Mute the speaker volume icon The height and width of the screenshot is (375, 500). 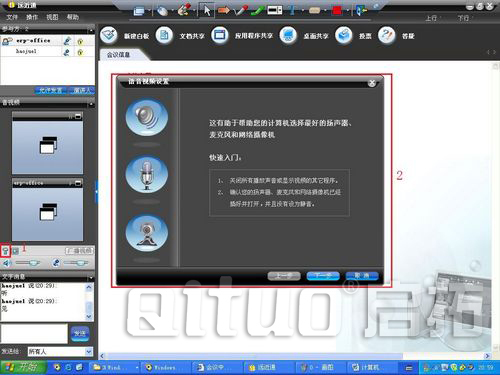click(6, 263)
